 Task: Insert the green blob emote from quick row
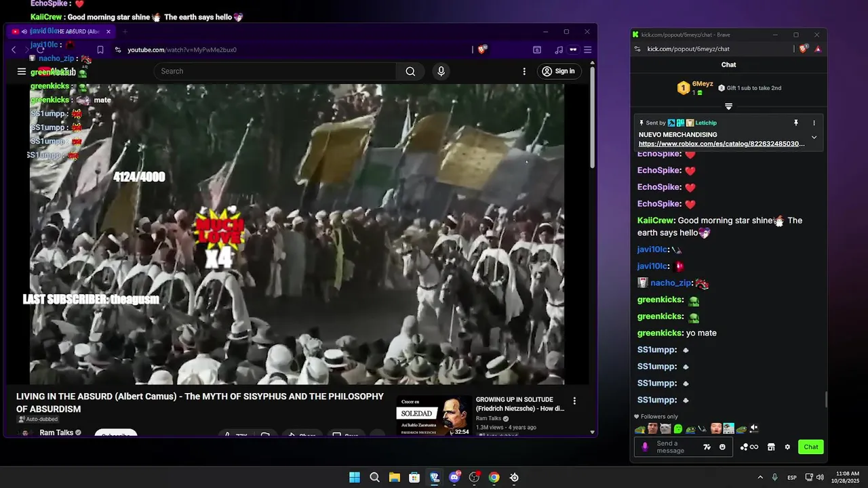(678, 428)
